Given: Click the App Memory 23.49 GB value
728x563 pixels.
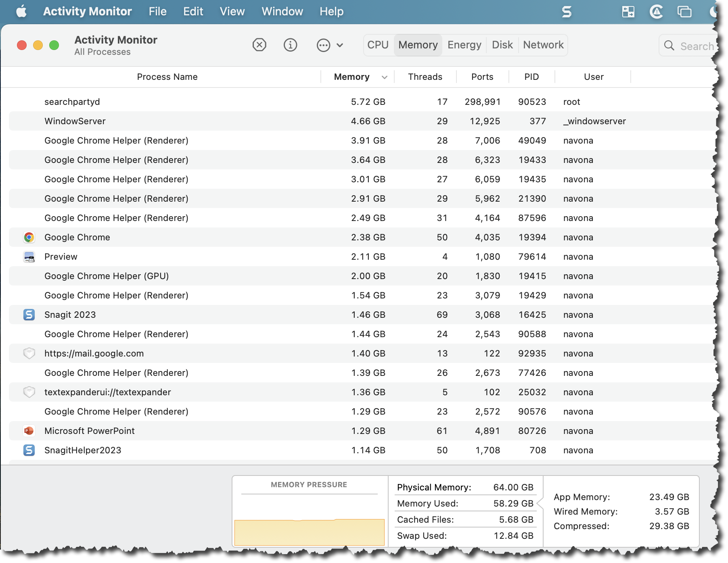Looking at the screenshot, I should 669,497.
